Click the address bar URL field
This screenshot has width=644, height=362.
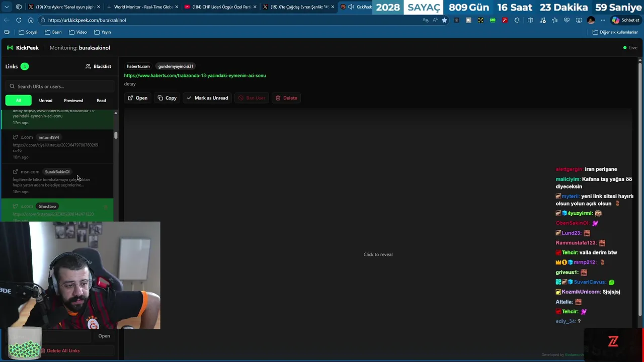(226, 20)
